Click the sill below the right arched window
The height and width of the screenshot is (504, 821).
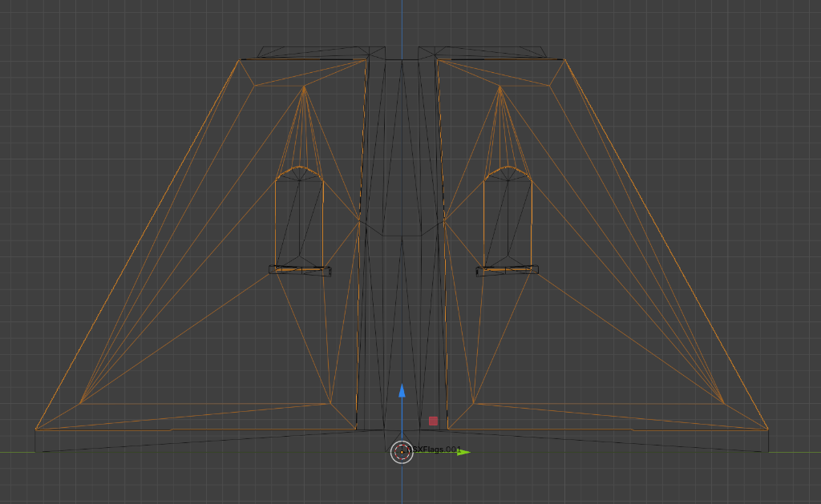507,271
